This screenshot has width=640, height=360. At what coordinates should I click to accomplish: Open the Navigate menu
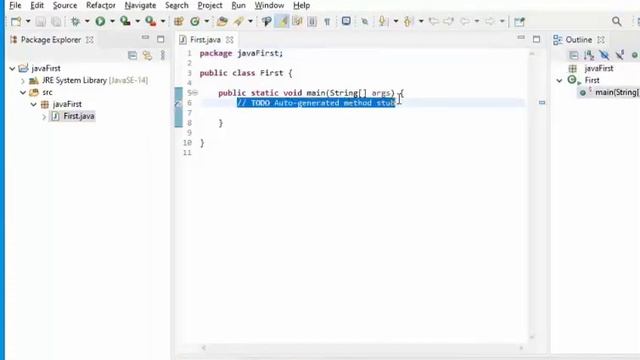pyautogui.click(x=140, y=5)
